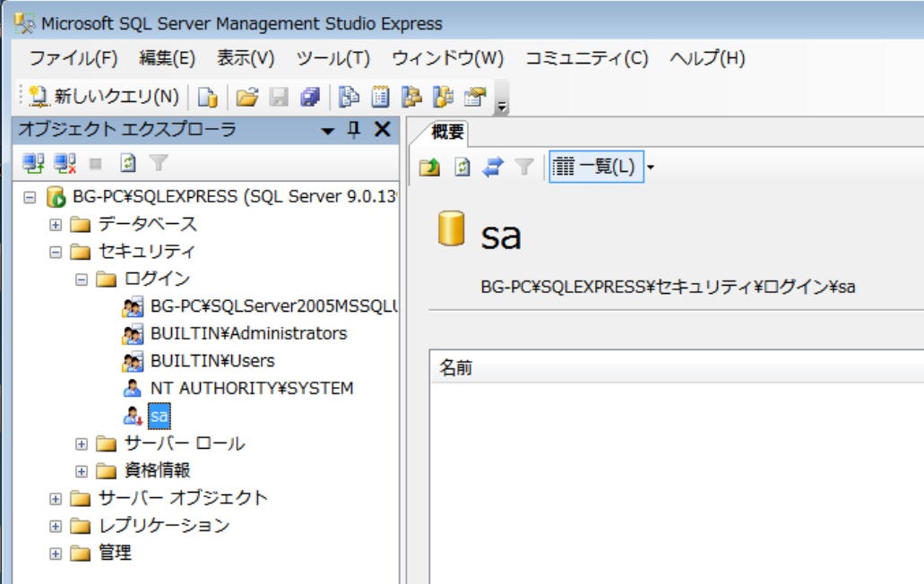Click the save all icon

310,97
